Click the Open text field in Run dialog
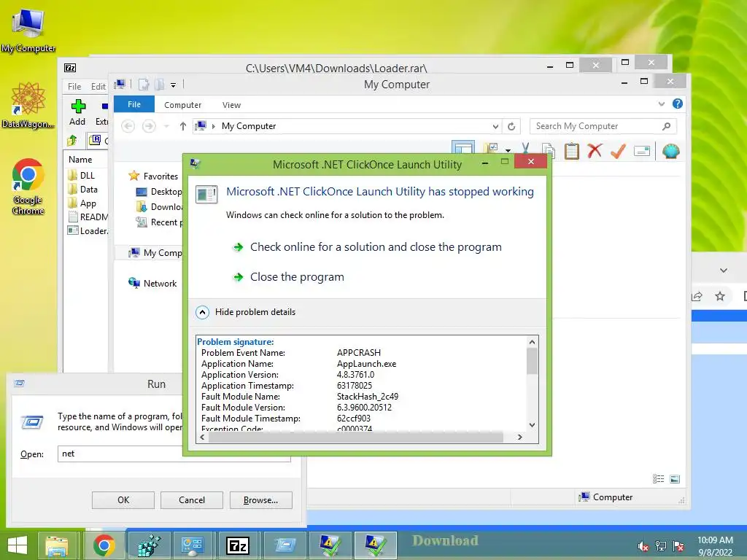Viewport: 747px width, 560px height. (x=174, y=454)
